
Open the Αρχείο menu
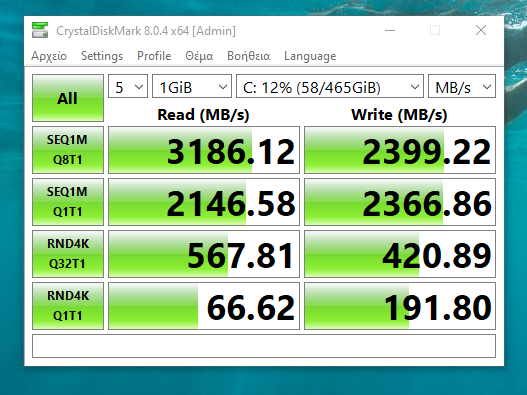click(x=49, y=56)
